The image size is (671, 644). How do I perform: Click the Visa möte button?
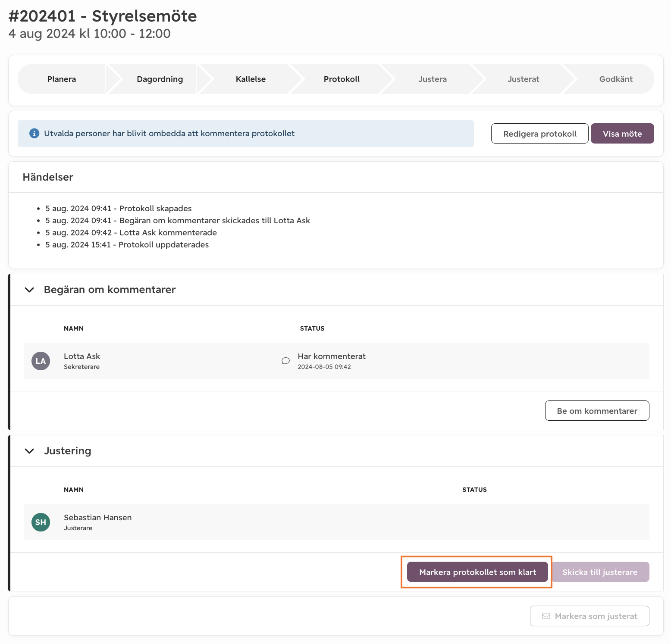point(622,134)
